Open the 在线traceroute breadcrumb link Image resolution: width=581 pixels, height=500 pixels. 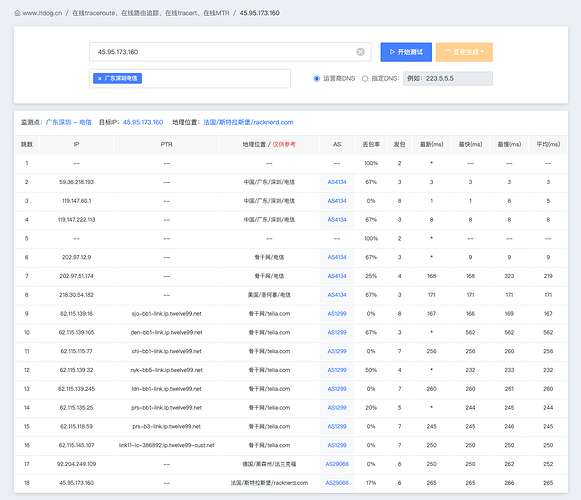pyautogui.click(x=151, y=13)
